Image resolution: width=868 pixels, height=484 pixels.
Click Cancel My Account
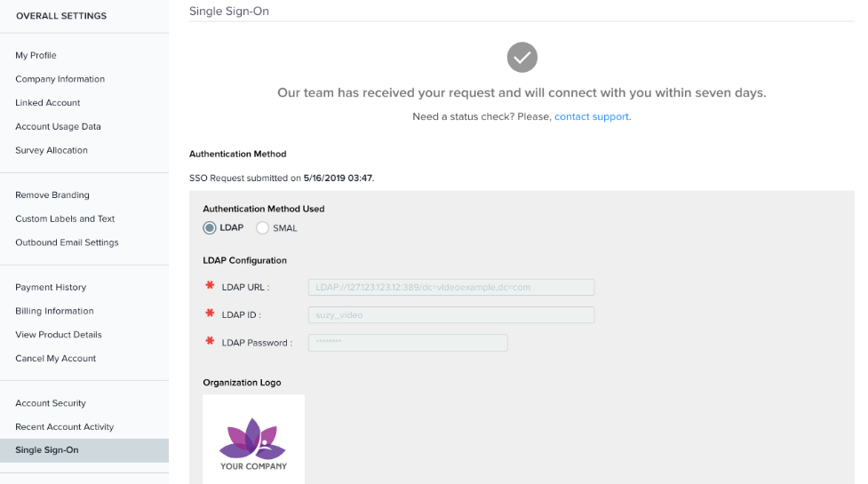tap(55, 359)
